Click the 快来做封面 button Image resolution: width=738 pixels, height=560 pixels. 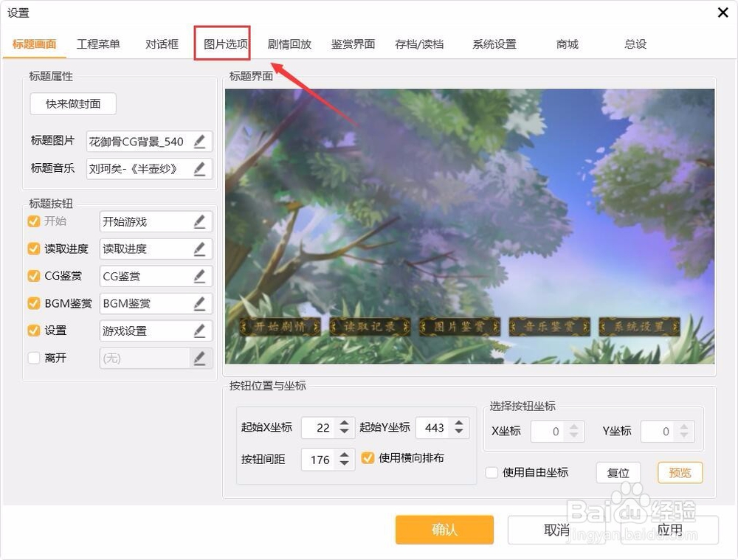point(73,103)
